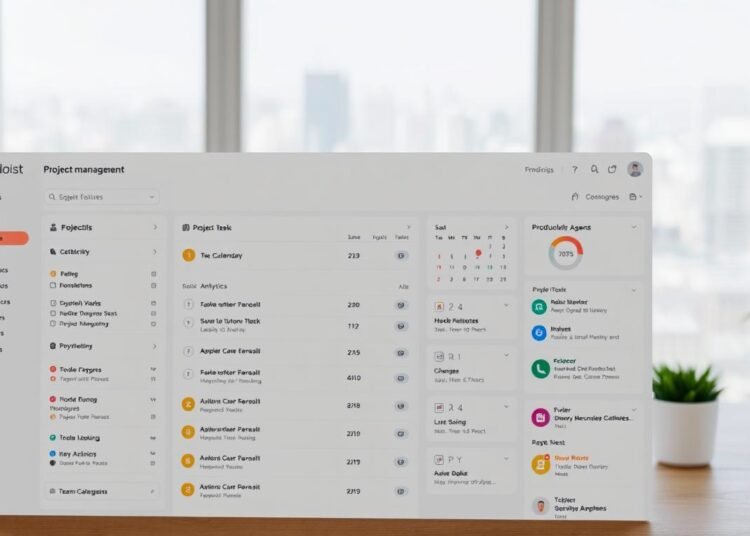750x536 pixels.
Task: Open the Sare la Tutore Tlock task
Action: (x=230, y=321)
